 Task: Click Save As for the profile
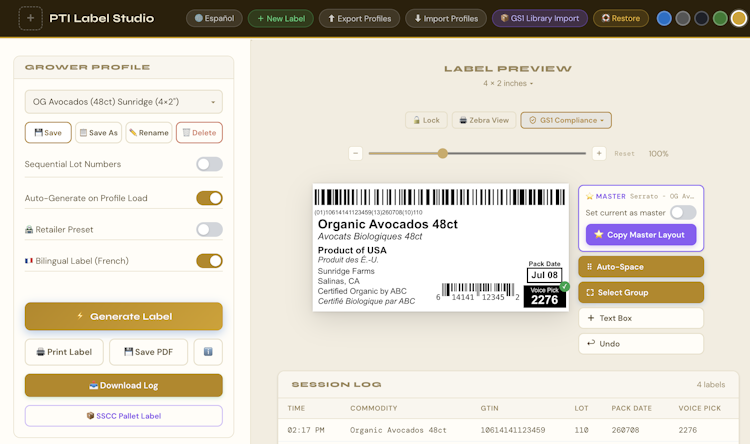[x=99, y=133]
